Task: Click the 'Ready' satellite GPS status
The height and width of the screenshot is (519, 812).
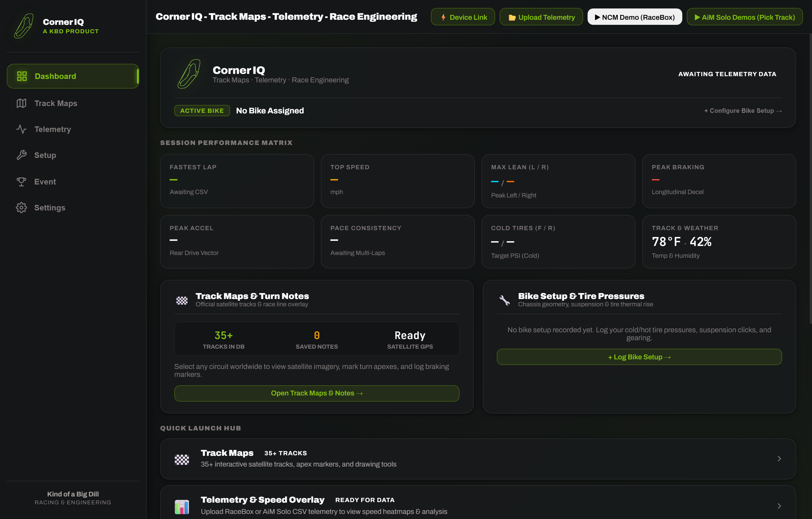Action: click(410, 335)
